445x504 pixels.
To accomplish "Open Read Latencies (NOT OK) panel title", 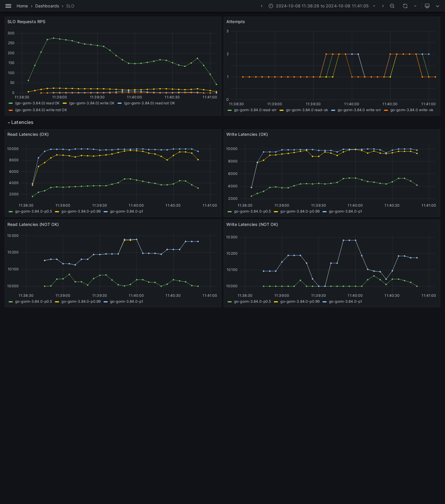I will tap(33, 224).
